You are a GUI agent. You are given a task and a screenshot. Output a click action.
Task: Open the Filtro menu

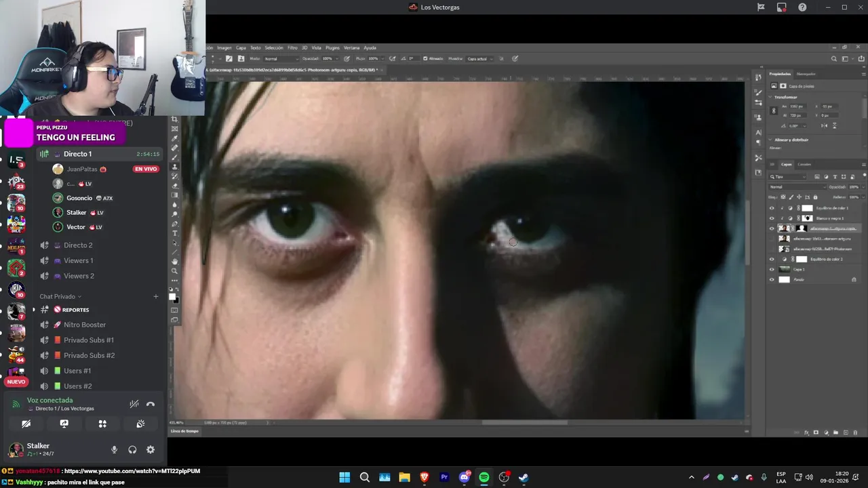(x=292, y=47)
